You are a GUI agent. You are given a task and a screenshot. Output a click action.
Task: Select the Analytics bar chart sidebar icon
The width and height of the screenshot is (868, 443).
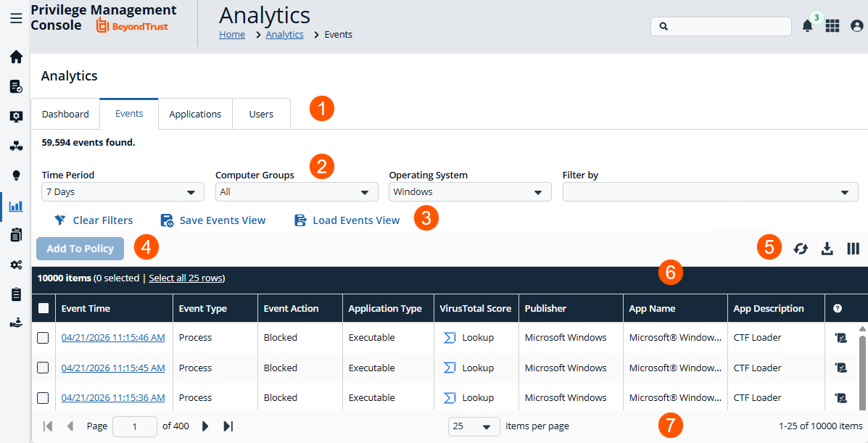tap(16, 206)
